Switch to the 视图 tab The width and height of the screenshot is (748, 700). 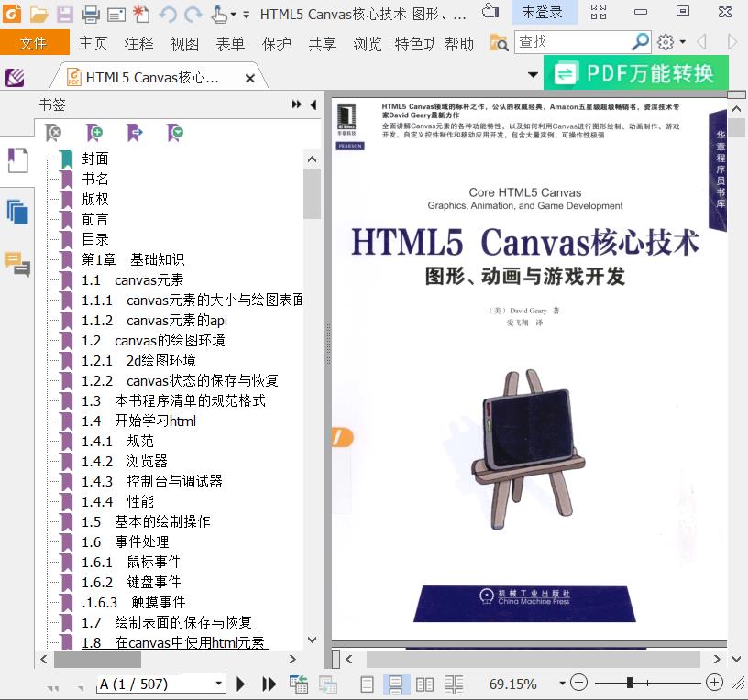click(184, 43)
